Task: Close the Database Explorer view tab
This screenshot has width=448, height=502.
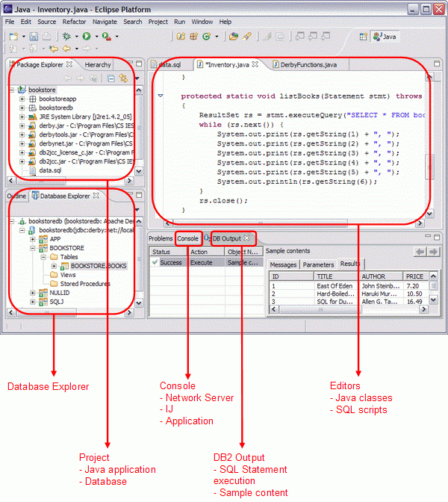Action: 96,196
